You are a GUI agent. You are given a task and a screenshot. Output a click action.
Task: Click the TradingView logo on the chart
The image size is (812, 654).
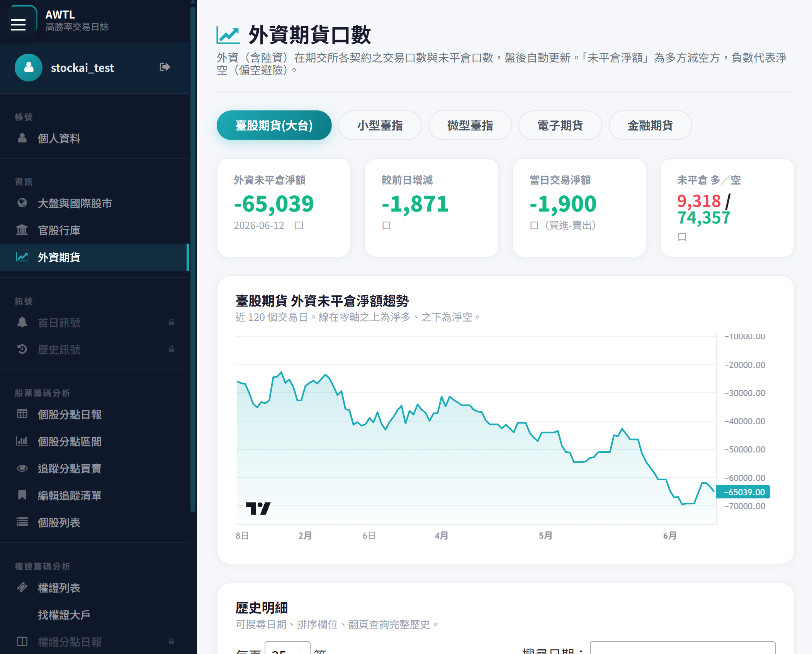click(x=258, y=508)
